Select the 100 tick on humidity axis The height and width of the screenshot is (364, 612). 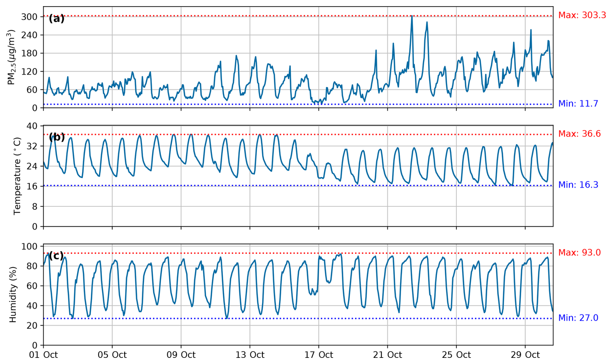coord(29,247)
